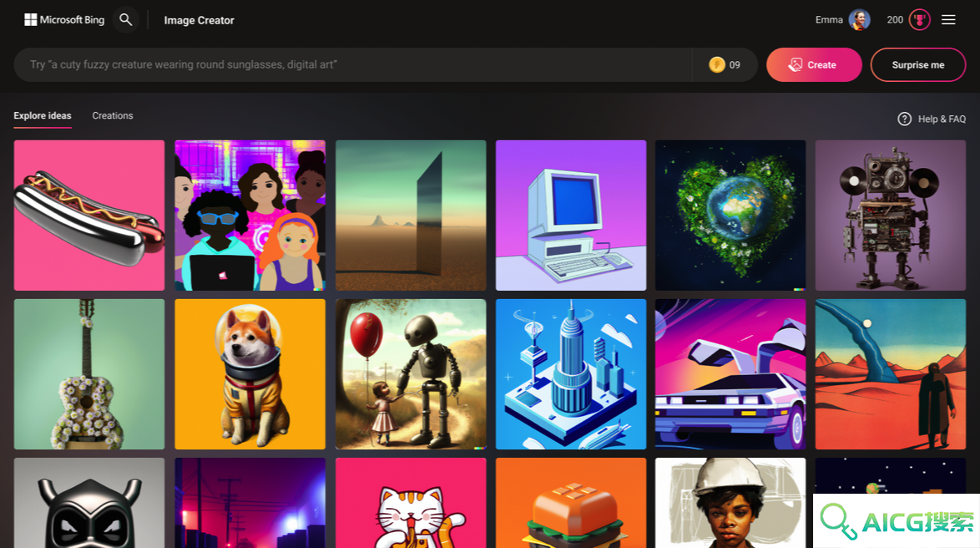Focus the image prompt input field

point(352,65)
